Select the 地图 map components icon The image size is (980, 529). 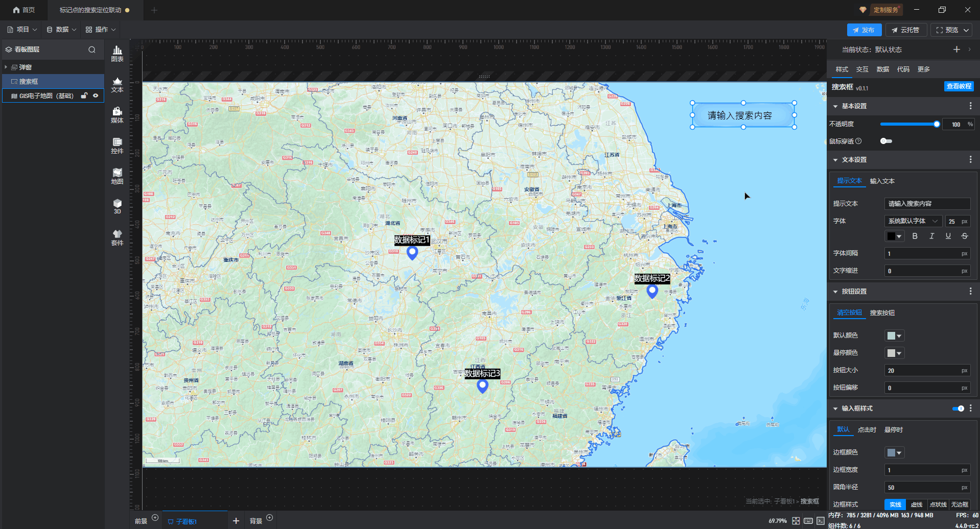pyautogui.click(x=117, y=176)
